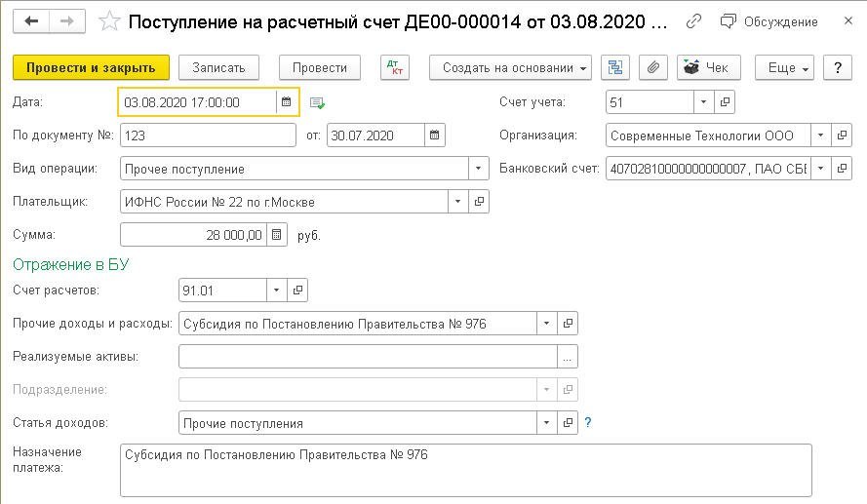Click the paperclip attached files icon

[653, 67]
